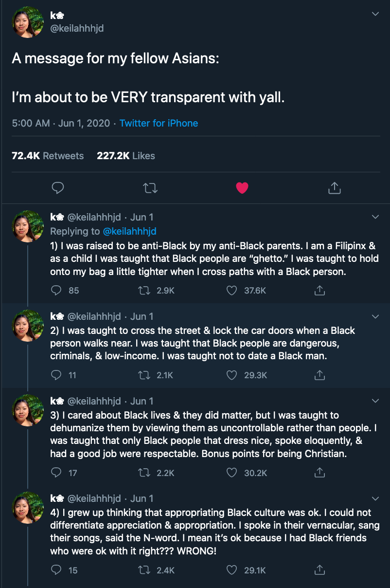The image size is (390, 588).
Task: Open the Twitter for iPhone link
Action: point(159,123)
